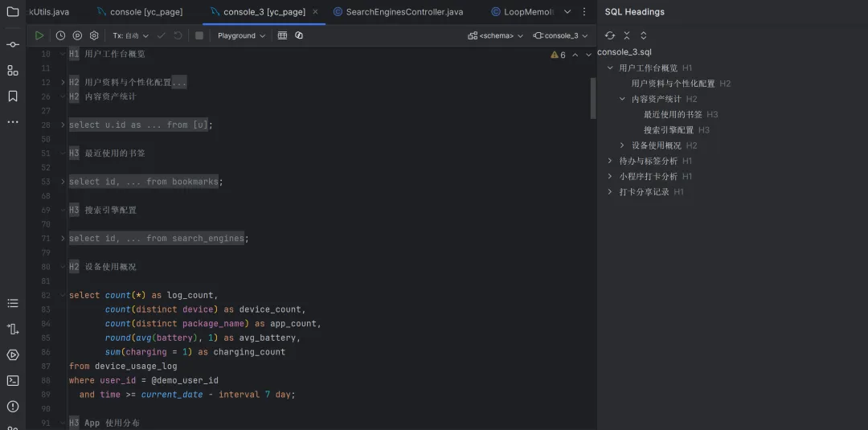
Task: Collapse H1 fold at line 10
Action: click(63, 54)
